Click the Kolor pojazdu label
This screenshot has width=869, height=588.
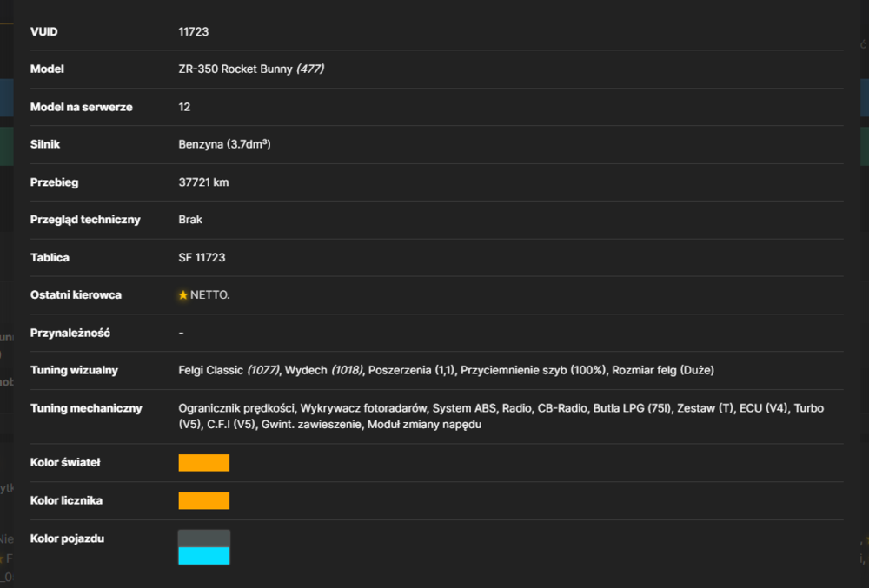point(67,538)
